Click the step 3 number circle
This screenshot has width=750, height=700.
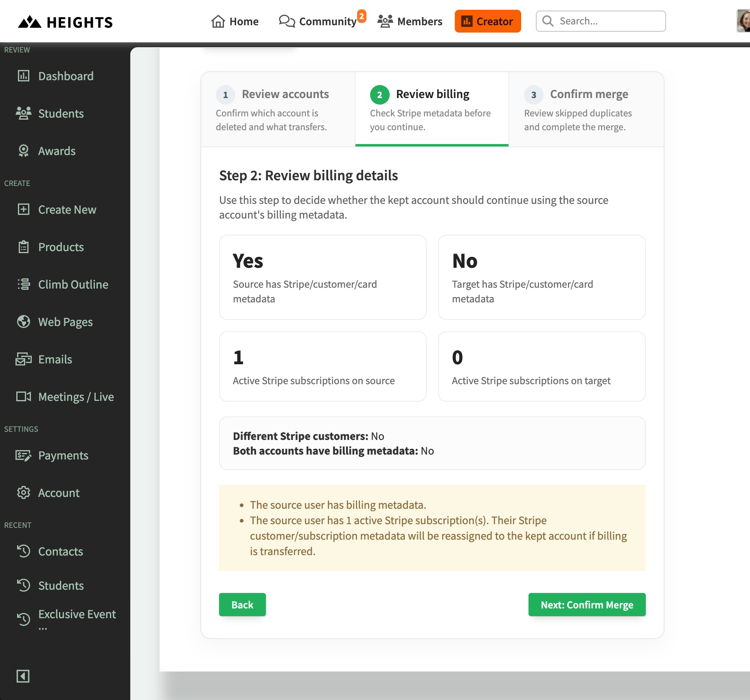tap(534, 95)
